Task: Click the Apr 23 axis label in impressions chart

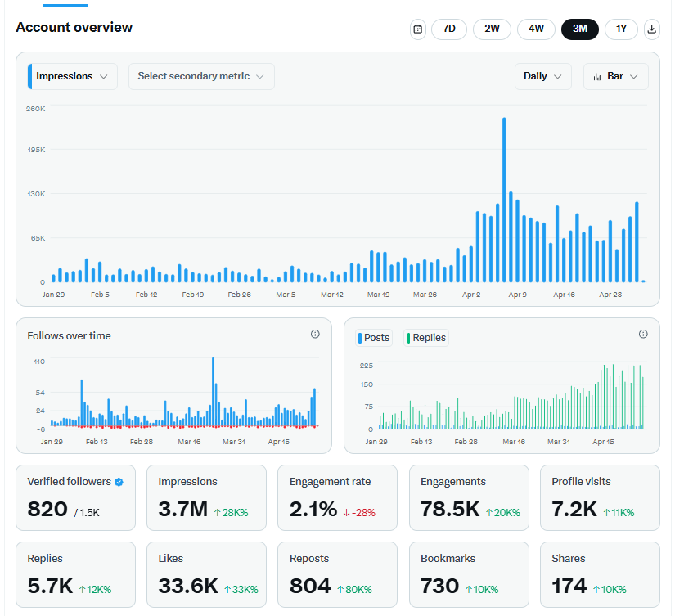Action: click(610, 295)
